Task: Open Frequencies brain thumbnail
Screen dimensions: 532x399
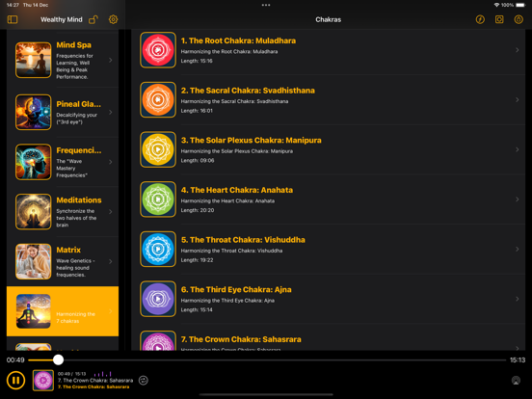Action: (33, 162)
